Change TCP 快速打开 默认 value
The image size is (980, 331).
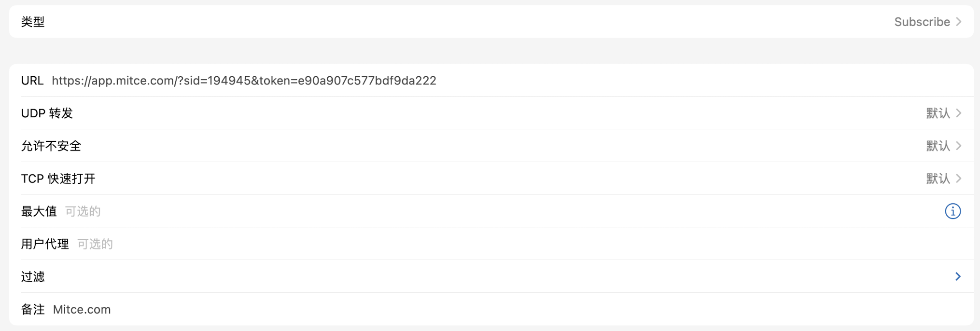pos(938,179)
